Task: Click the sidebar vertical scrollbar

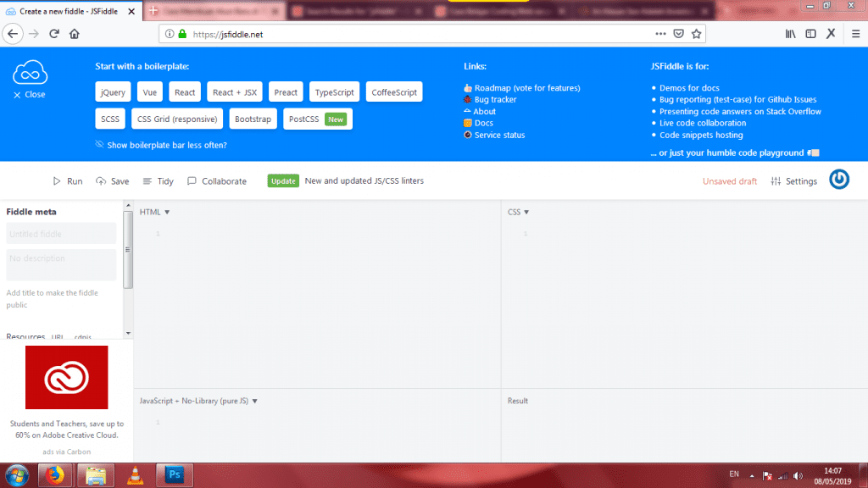Action: 128,250
